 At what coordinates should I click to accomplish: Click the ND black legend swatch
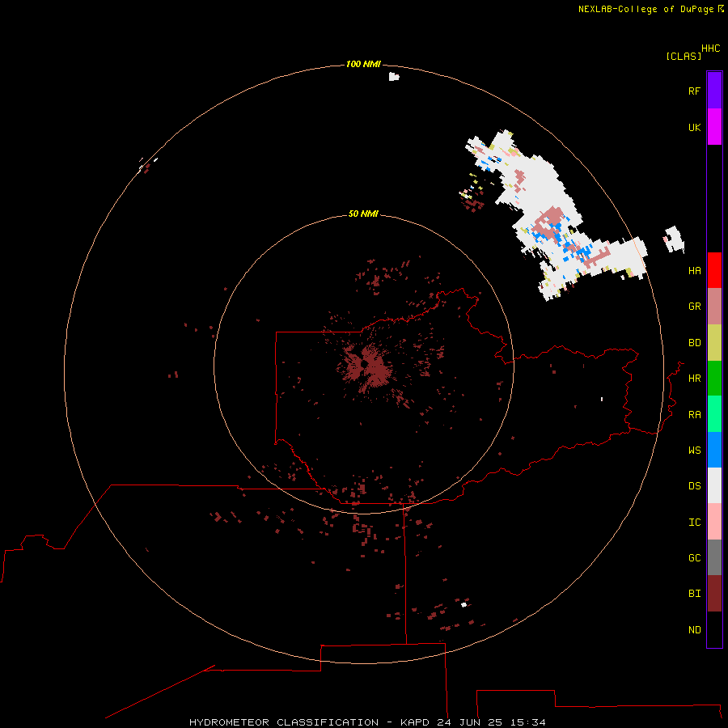(x=714, y=629)
